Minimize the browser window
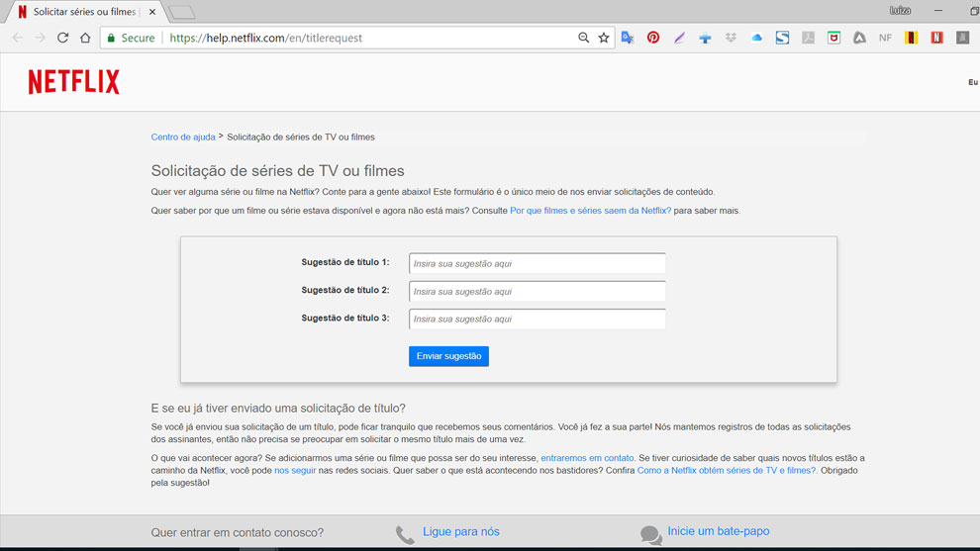The width and height of the screenshot is (980, 551). pos(938,11)
